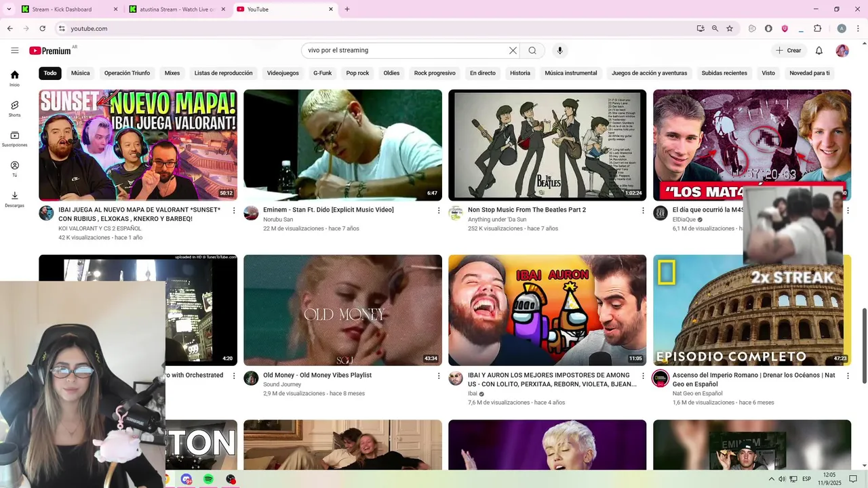
Task: View site information icon by URL
Action: point(62,28)
